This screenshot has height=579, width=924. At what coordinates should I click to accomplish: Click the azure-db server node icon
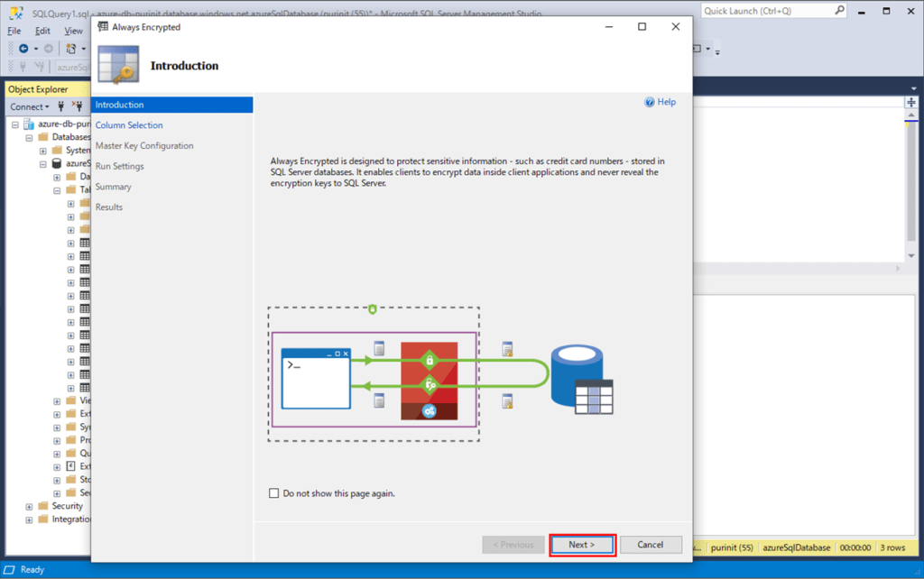pyautogui.click(x=29, y=124)
